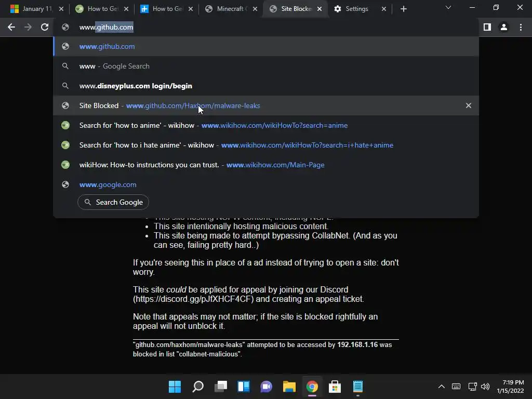Viewport: 532px width, 399px height.
Task: Open the wikiHow Main-Page suggestion
Action: coord(266,165)
